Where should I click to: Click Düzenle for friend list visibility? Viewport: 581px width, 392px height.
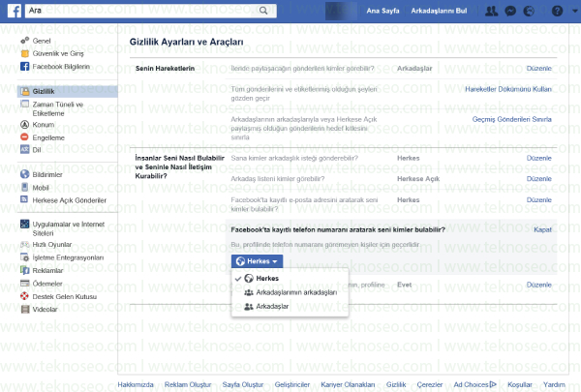[539, 179]
